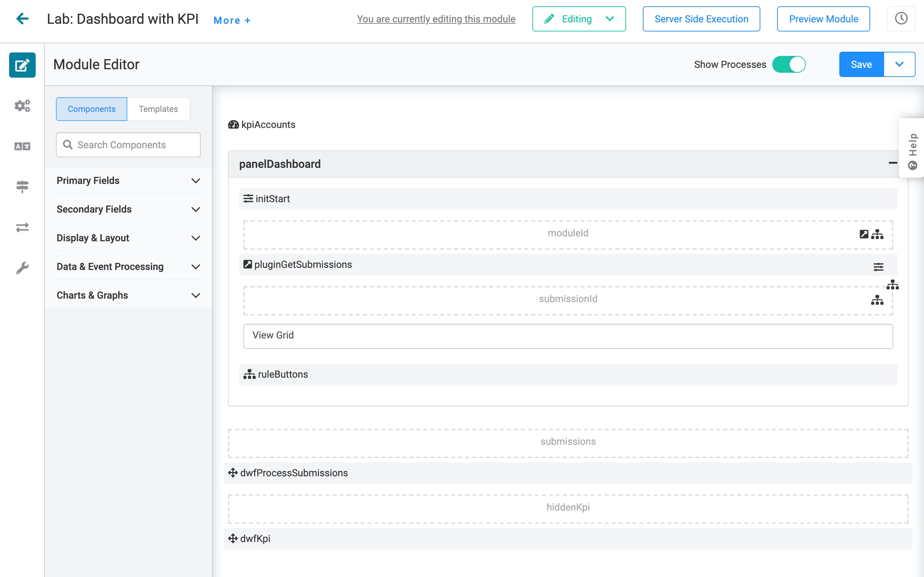Click the decisions tree icon below pluginGetSubmissions row
The image size is (924, 577).
(892, 284)
